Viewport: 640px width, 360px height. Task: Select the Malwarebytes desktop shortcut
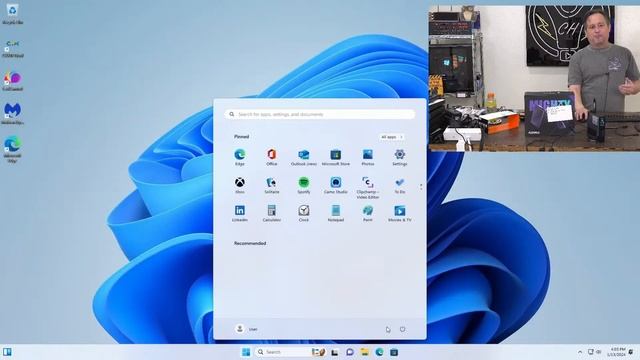tap(13, 113)
